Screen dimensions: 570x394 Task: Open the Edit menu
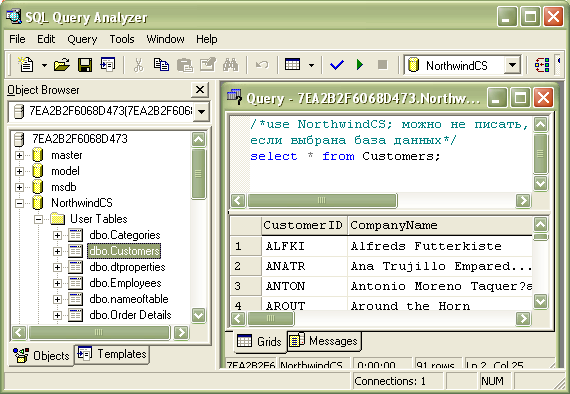(46, 39)
